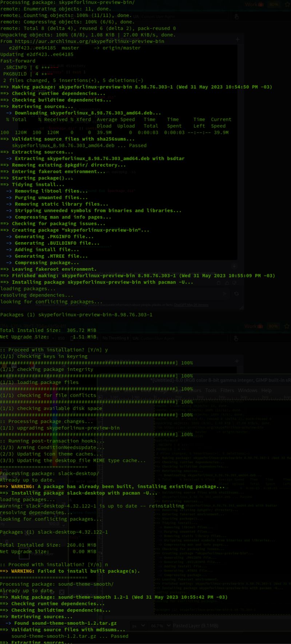Image resolution: width=291 pixels, height=644 pixels.
Task: Click '(1/3) Arming ConditionNeedsUpdate' line
Action: pos(52,447)
